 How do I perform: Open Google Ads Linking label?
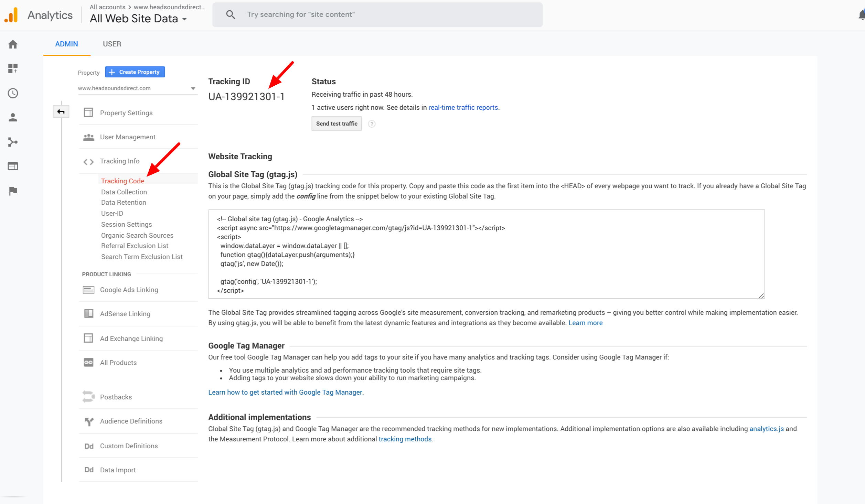click(129, 290)
